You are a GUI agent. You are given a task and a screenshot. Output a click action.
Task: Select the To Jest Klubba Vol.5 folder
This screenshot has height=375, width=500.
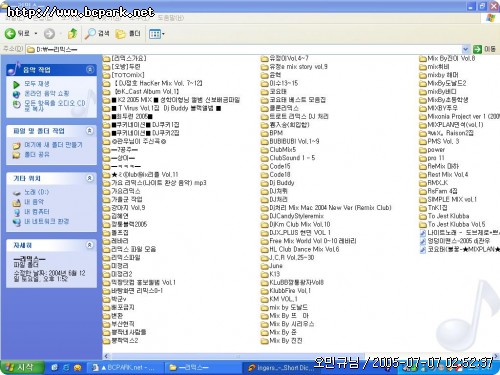point(456,224)
